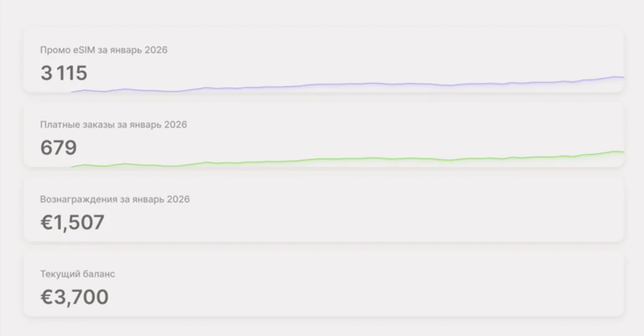Click the green paid orders sparkline chart
This screenshot has height=336, width=644.
click(x=348, y=159)
